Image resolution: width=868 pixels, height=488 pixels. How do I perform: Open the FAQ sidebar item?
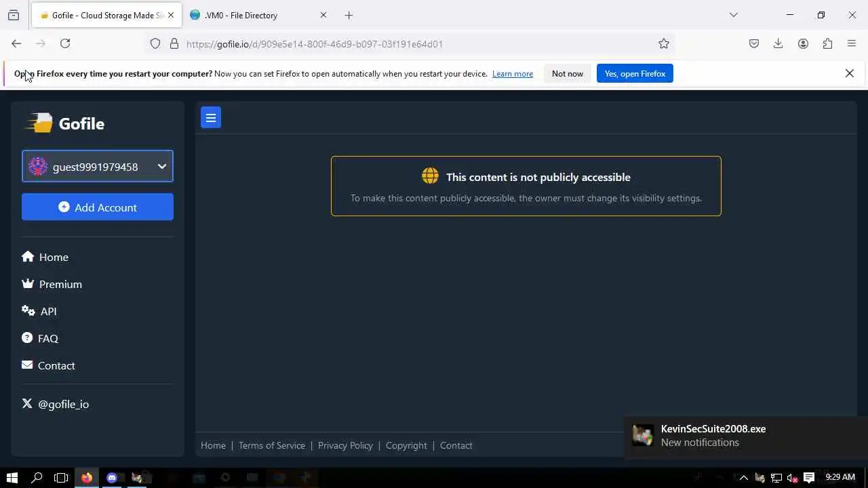point(40,338)
